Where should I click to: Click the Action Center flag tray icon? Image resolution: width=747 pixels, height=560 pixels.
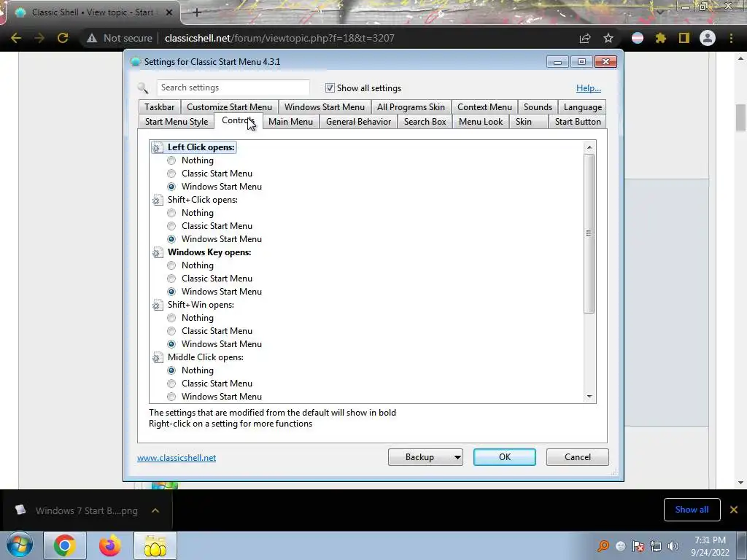pyautogui.click(x=638, y=546)
